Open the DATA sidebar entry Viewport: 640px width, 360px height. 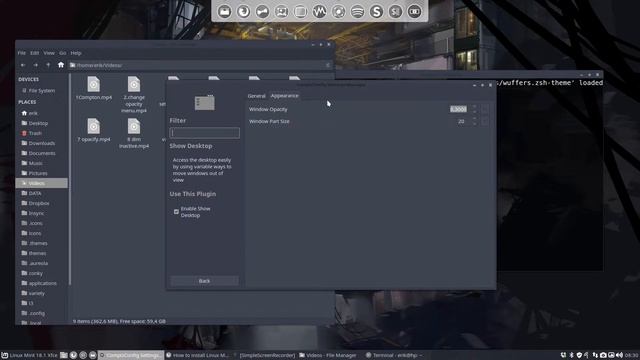(31, 193)
